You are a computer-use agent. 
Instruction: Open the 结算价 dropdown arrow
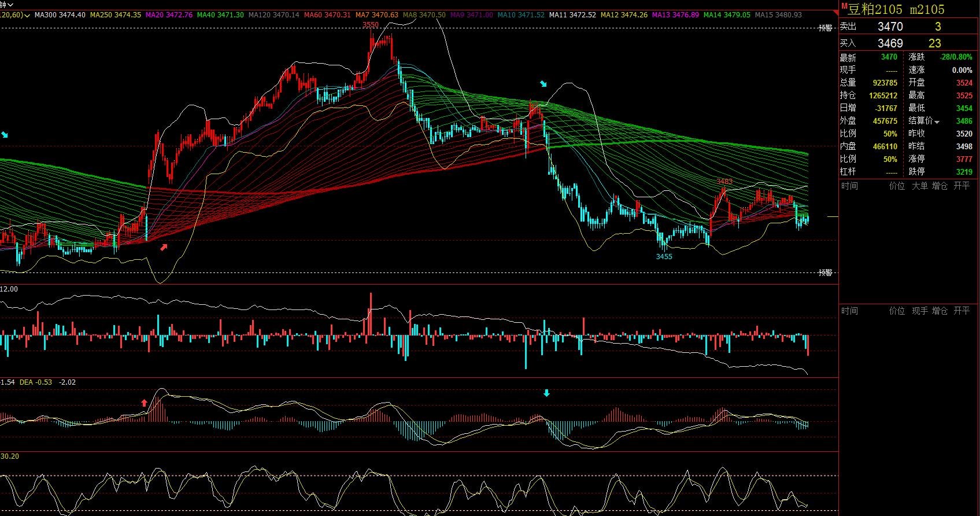pyautogui.click(x=937, y=122)
